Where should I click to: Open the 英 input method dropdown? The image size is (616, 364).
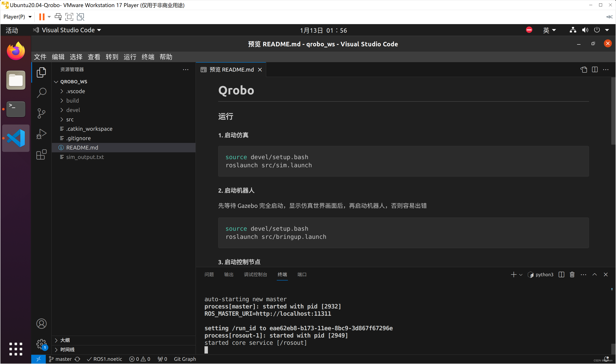click(x=549, y=30)
